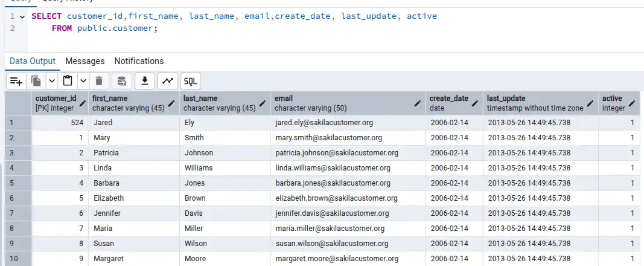Click the Graph visualiser icon
This screenshot has height=266, width=644.
click(168, 81)
